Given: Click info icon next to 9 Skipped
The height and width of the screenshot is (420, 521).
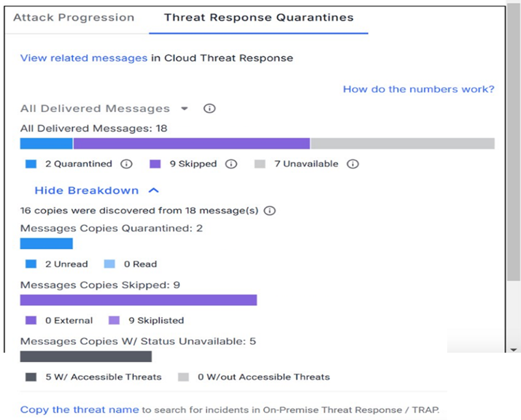Looking at the screenshot, I should (231, 164).
